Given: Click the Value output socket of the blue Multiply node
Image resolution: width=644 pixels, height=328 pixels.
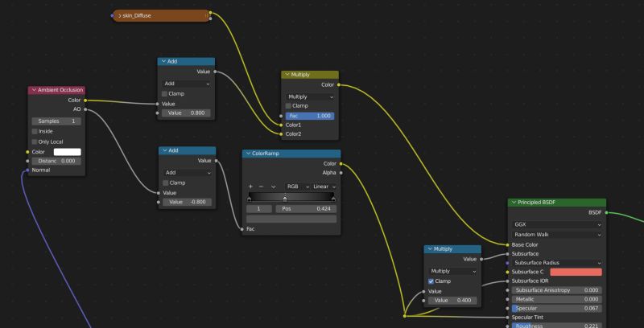Looking at the screenshot, I should tap(481, 259).
